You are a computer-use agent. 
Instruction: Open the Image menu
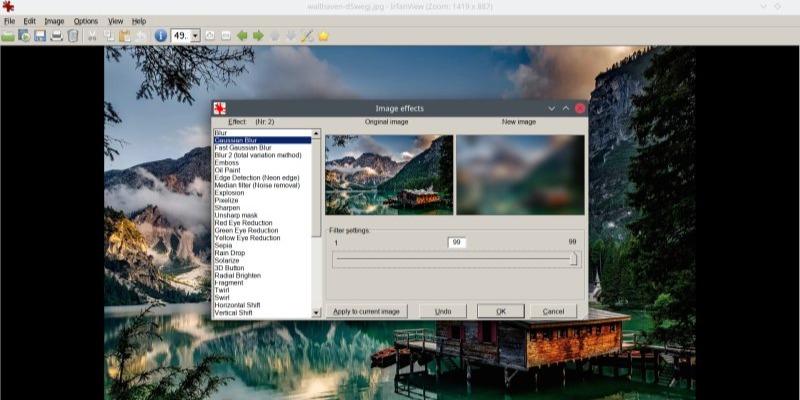(x=54, y=21)
